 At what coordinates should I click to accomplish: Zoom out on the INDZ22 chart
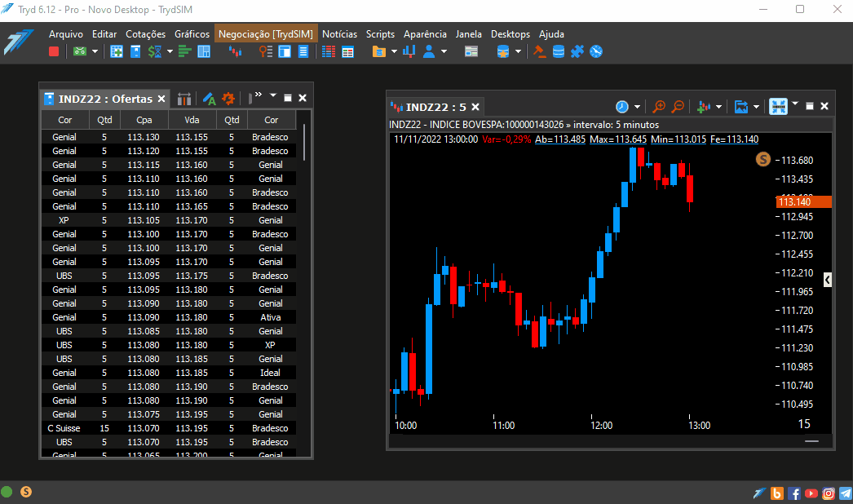(x=678, y=107)
